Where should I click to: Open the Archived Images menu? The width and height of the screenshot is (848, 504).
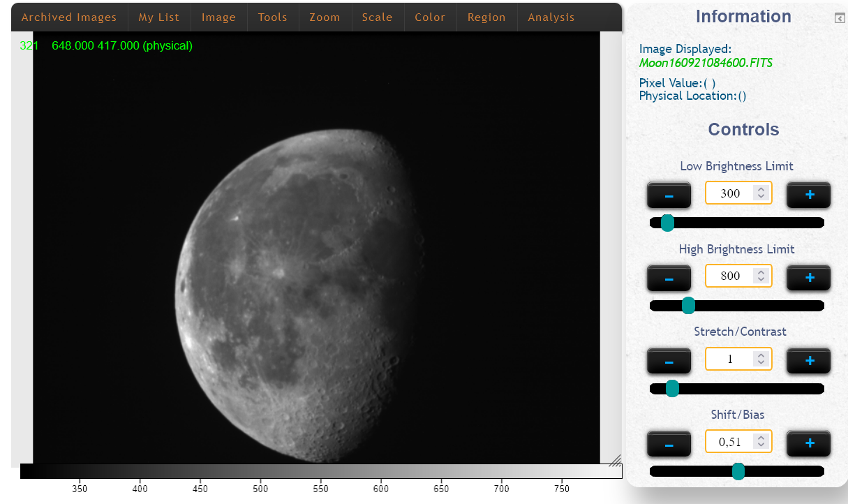pos(69,17)
